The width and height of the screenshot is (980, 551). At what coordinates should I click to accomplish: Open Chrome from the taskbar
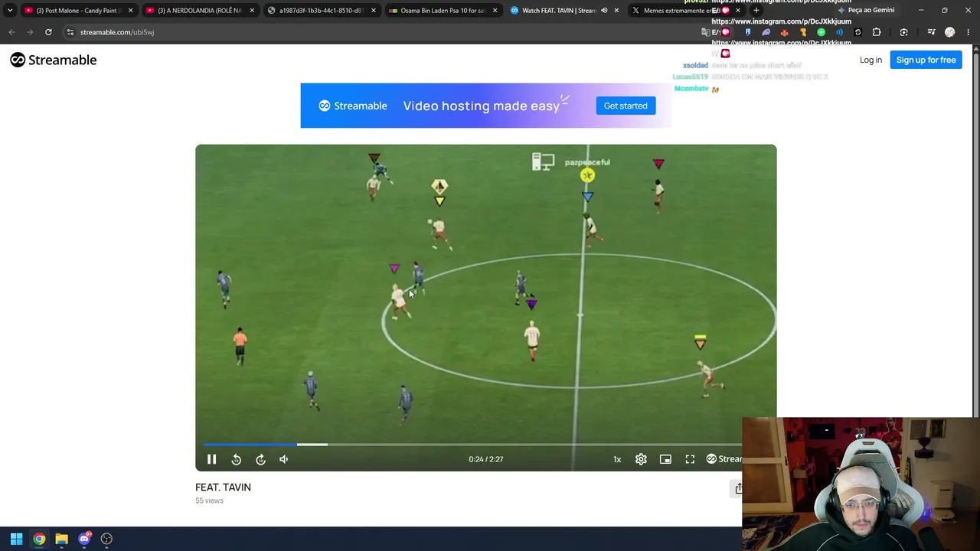39,539
